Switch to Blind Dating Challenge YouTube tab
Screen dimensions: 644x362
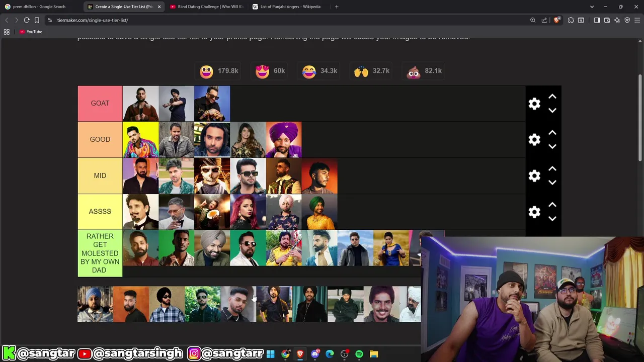pos(206,7)
